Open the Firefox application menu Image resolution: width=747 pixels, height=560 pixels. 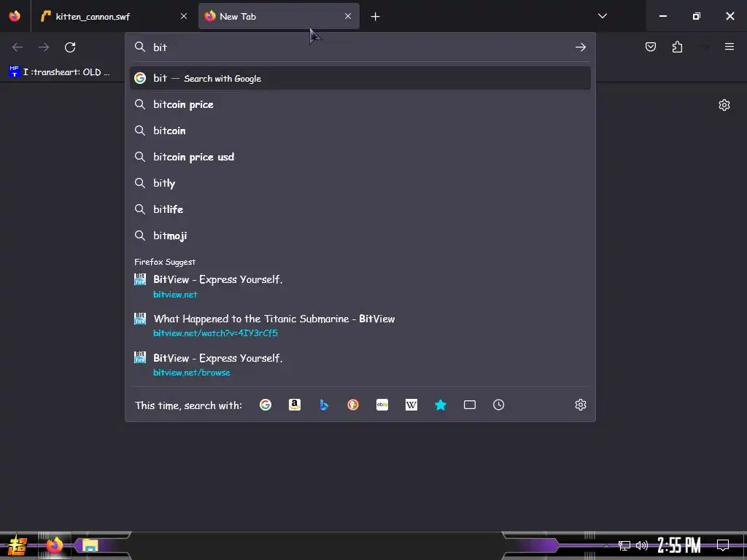click(729, 47)
